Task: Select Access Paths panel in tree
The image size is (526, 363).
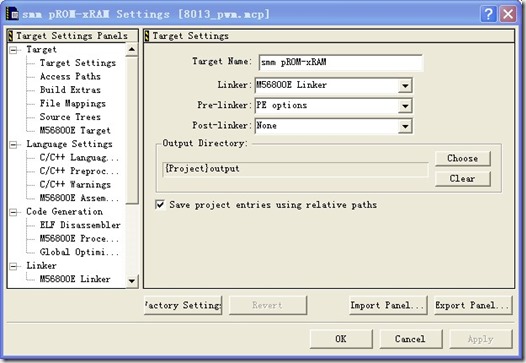Action: [x=70, y=76]
